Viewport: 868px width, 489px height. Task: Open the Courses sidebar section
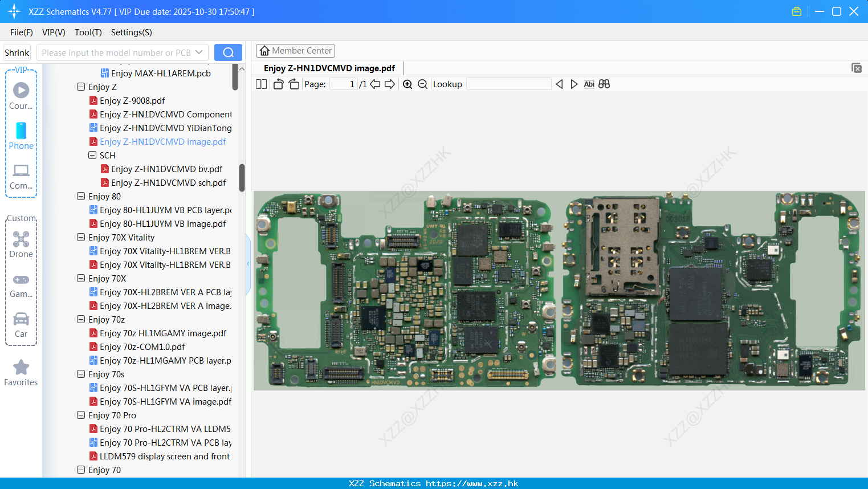click(21, 96)
